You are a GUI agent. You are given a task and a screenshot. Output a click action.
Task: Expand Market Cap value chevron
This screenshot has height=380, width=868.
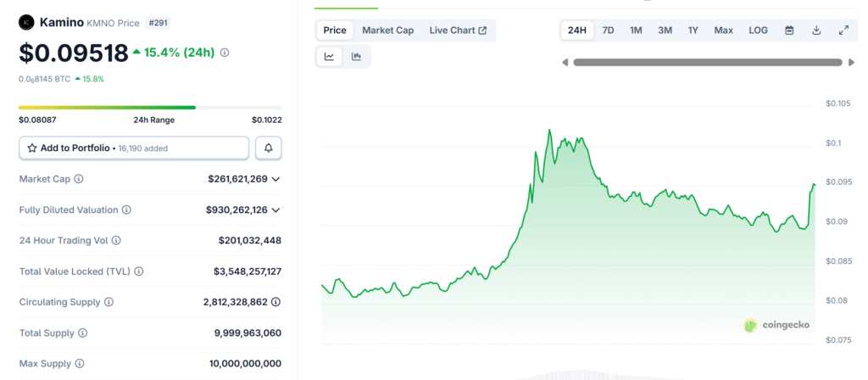275,180
